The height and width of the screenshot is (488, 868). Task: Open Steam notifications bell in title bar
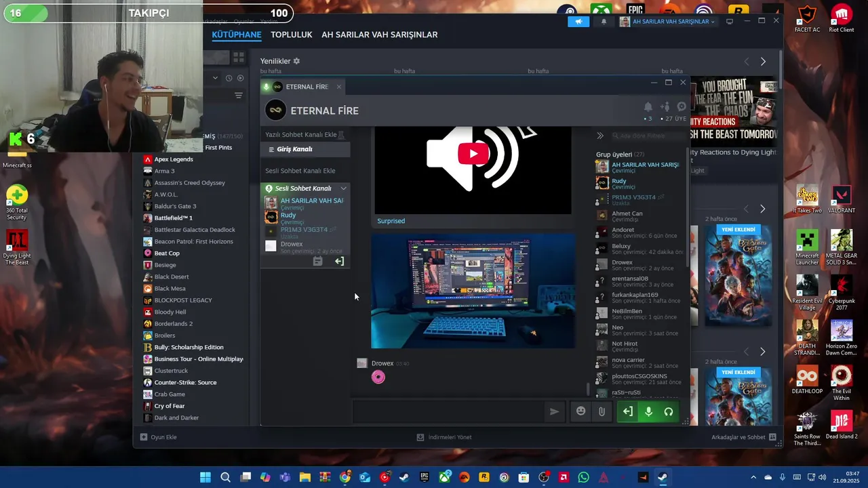(x=604, y=22)
